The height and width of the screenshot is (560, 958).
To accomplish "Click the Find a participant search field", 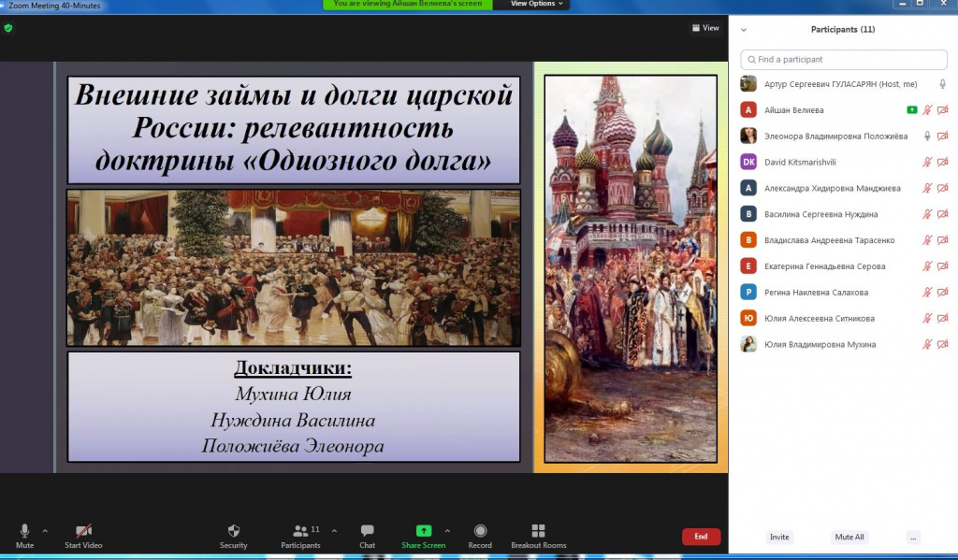I will (844, 59).
